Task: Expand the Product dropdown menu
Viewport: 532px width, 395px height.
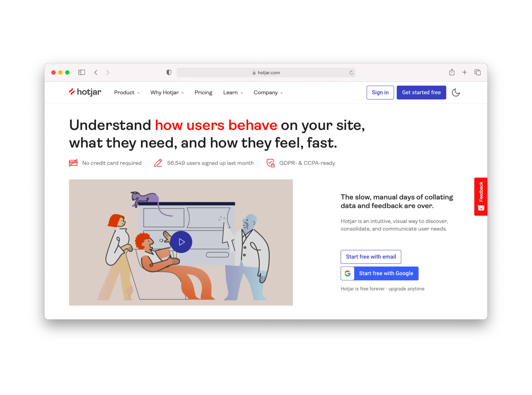Action: pyautogui.click(x=127, y=92)
